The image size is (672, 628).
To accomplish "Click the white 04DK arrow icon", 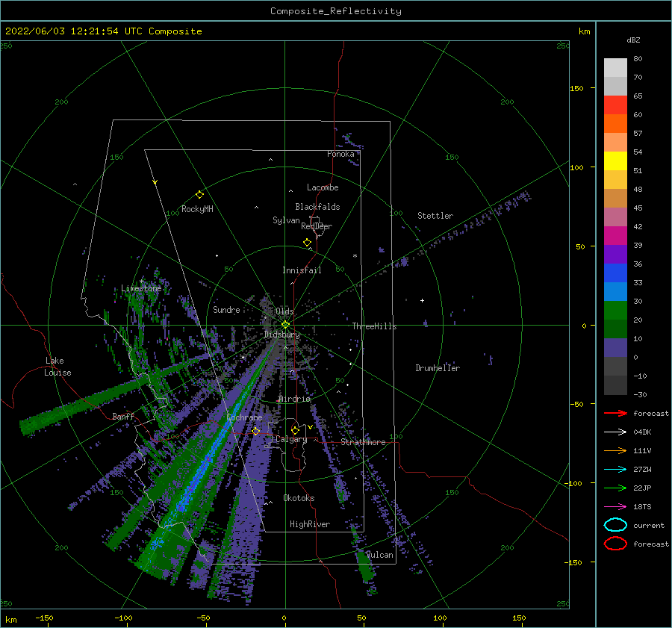I will [615, 432].
